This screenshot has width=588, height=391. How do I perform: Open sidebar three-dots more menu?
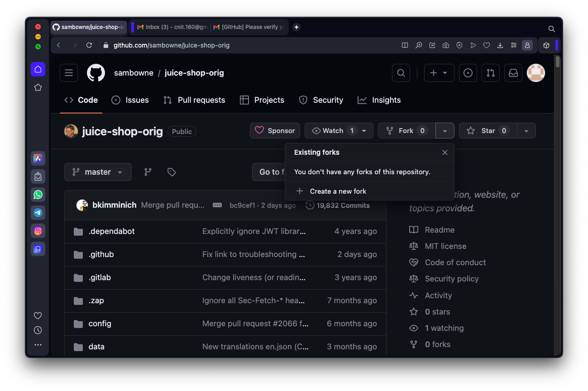[38, 345]
